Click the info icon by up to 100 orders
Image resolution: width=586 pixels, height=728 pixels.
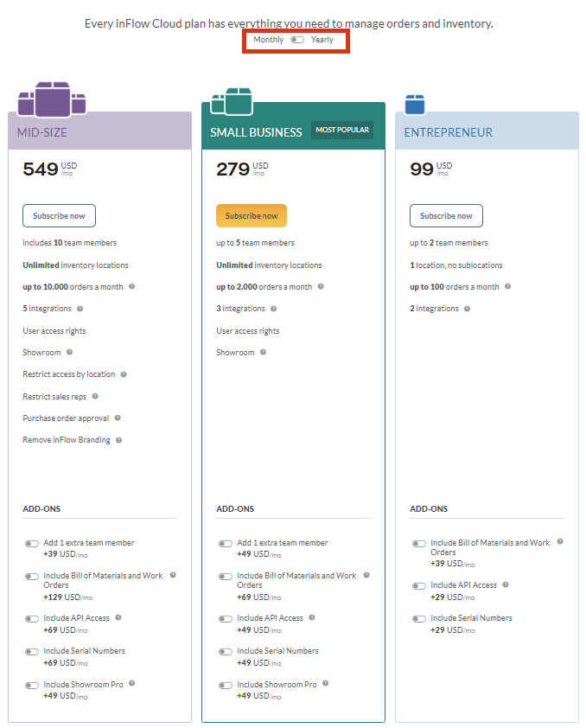click(x=508, y=286)
